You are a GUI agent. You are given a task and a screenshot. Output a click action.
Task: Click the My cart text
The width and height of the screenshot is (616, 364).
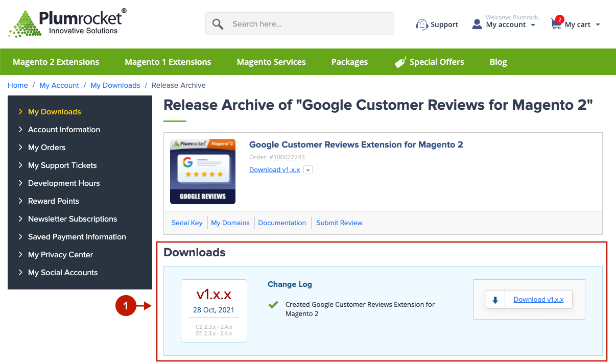[578, 25]
